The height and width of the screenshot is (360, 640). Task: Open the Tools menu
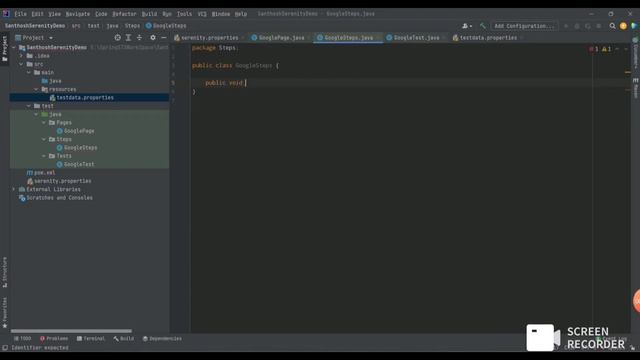(x=184, y=14)
